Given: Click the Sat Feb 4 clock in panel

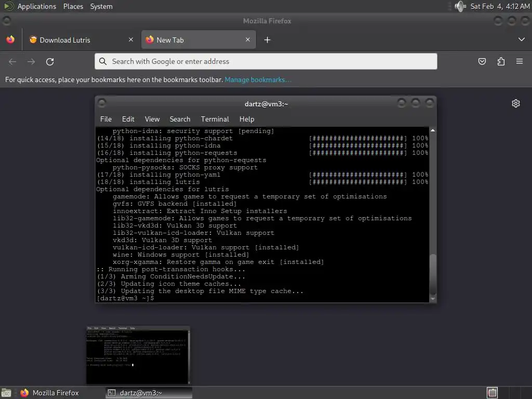Looking at the screenshot, I should pyautogui.click(x=500, y=6).
